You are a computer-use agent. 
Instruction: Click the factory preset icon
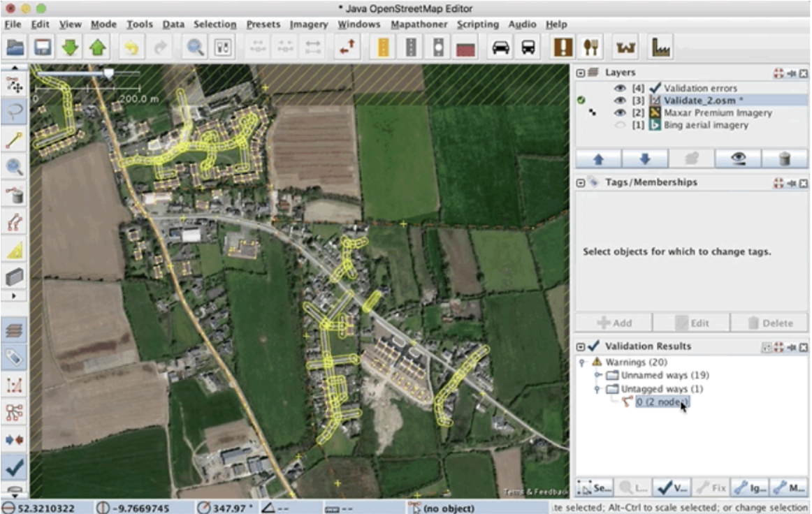[661, 47]
